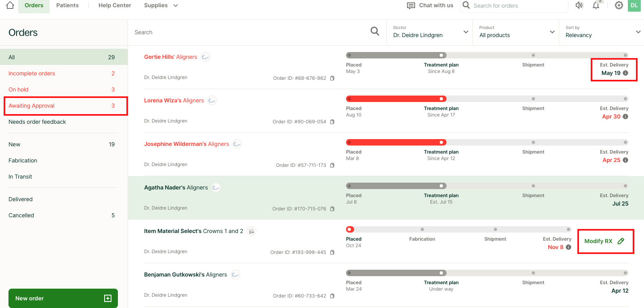Click the home icon in top navigation
This screenshot has height=308, width=644.
tap(10, 5)
